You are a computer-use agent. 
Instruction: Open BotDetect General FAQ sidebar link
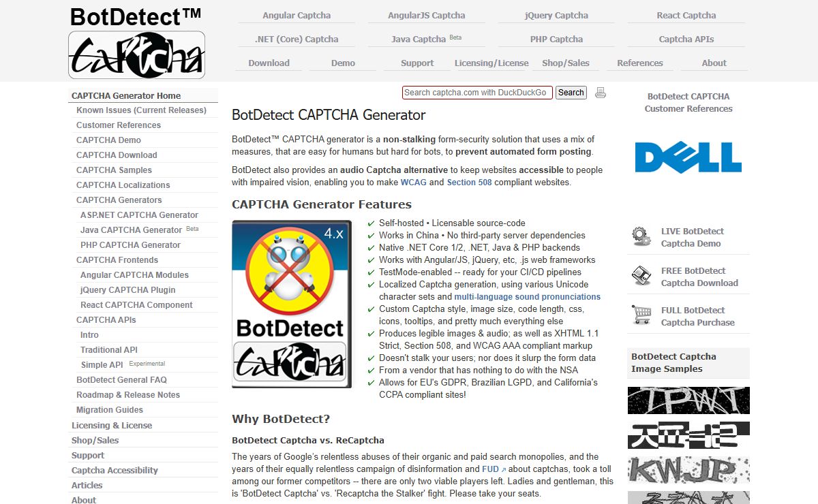(121, 380)
